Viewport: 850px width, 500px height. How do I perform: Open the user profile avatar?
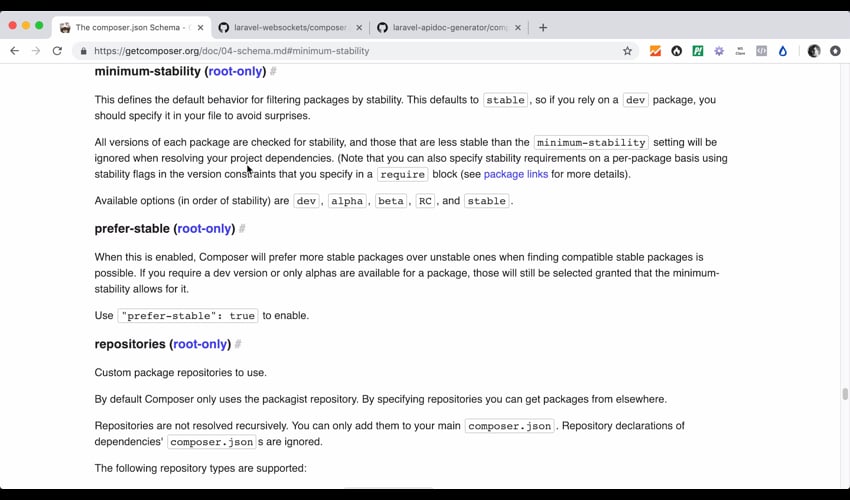tap(814, 51)
